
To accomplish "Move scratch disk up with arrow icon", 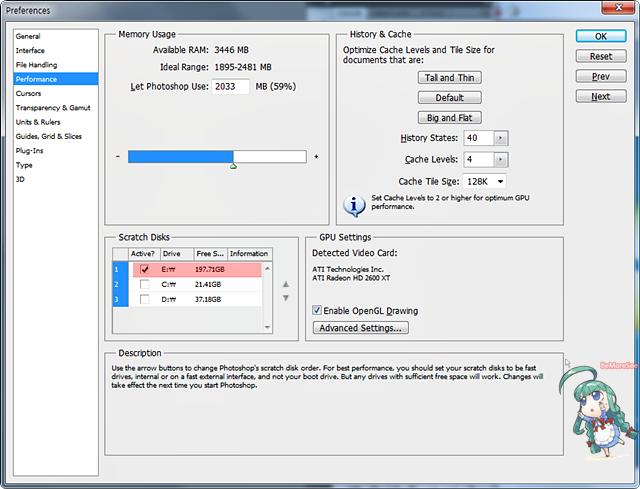I will tap(286, 284).
